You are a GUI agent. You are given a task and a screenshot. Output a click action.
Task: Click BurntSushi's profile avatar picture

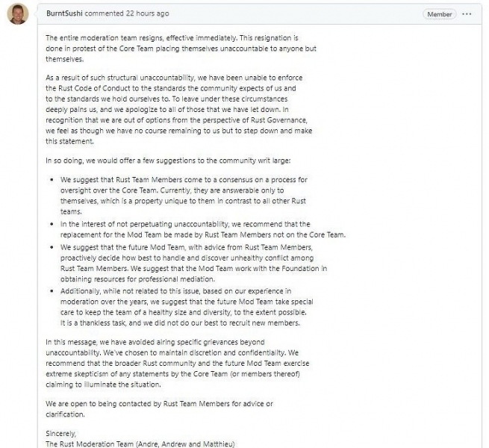[x=17, y=14]
